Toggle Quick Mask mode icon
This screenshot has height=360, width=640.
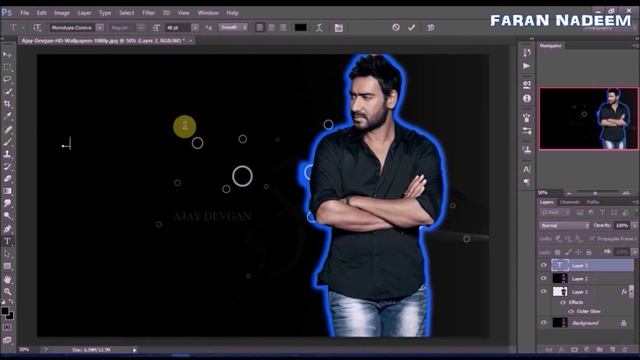coord(7,327)
